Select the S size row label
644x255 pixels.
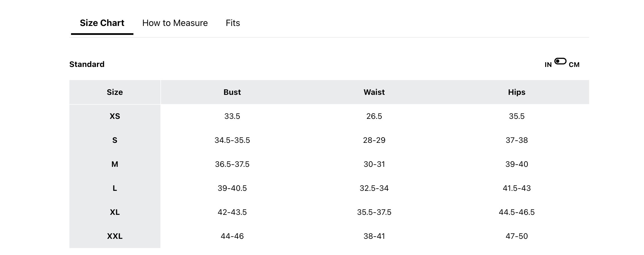pos(115,140)
